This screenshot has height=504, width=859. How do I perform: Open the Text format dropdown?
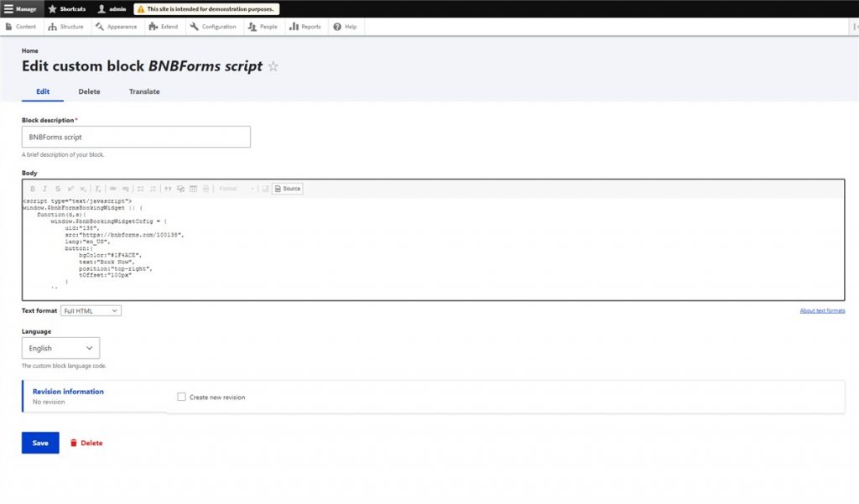91,310
